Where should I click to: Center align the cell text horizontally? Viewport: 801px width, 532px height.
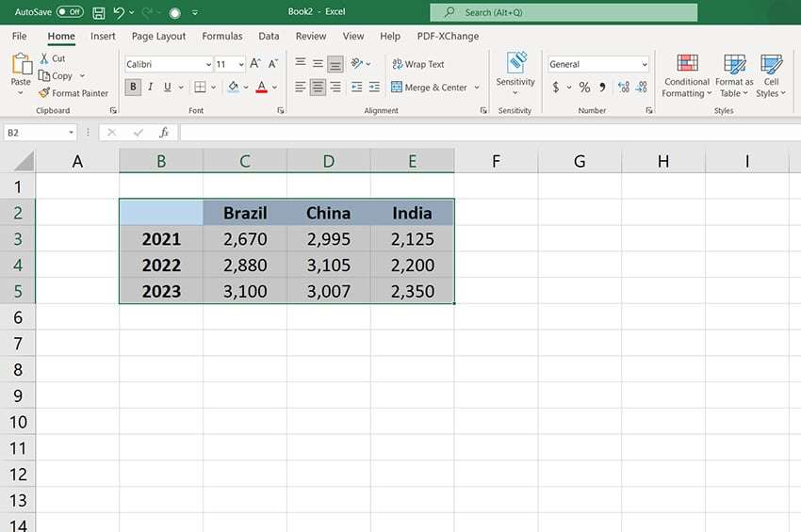click(x=318, y=88)
